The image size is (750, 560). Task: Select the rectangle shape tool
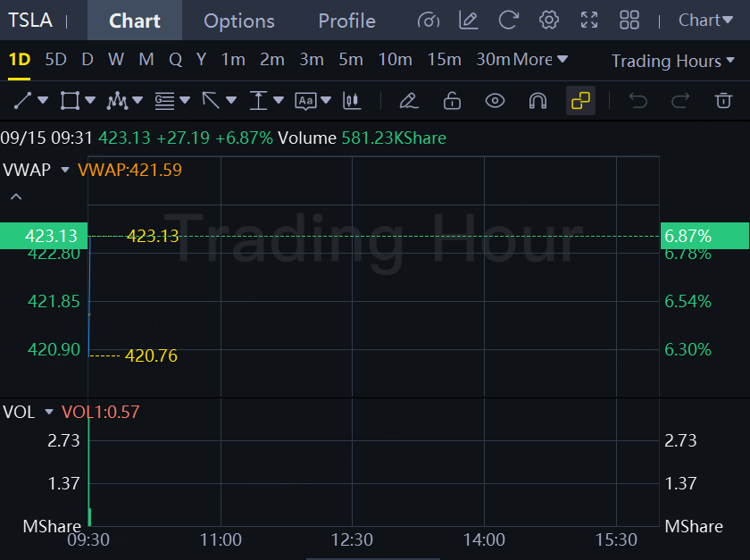[x=70, y=101]
